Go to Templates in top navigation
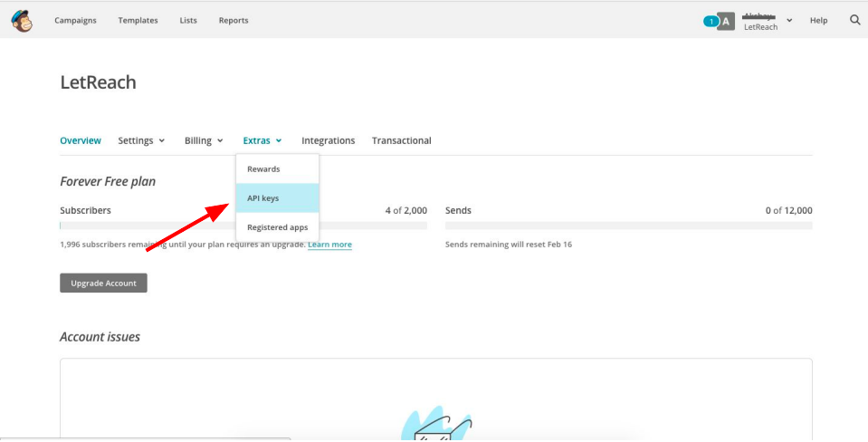Viewport: 868px width, 442px height. click(138, 21)
